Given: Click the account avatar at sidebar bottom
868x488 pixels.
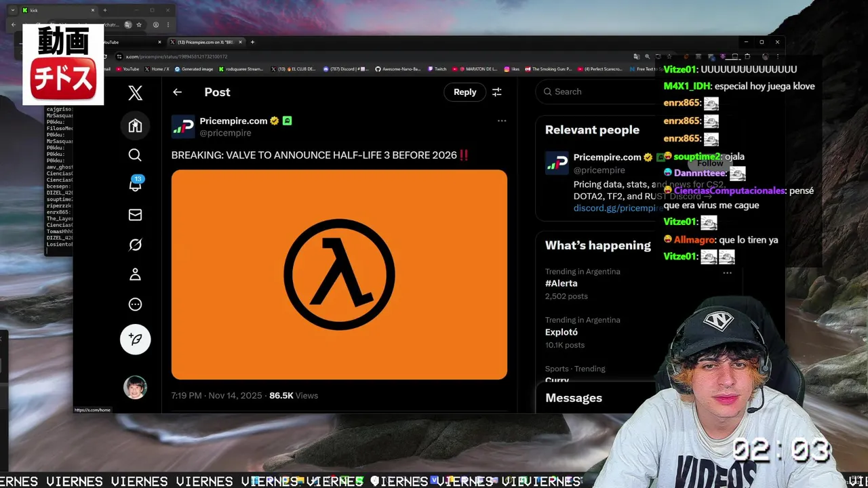Looking at the screenshot, I should tap(135, 387).
